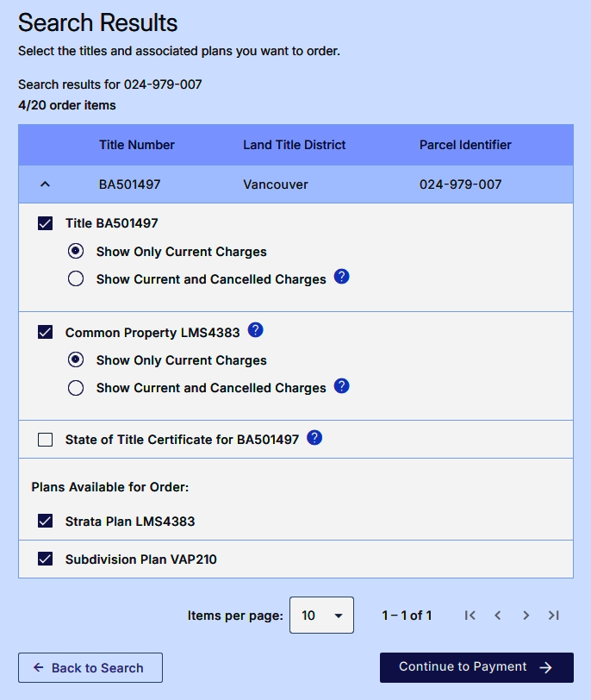This screenshot has width=591, height=700.
Task: Click the Land Title District column header
Action: tap(295, 145)
